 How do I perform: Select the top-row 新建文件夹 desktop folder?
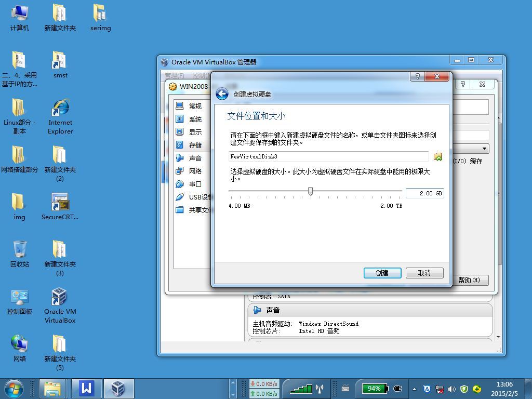coord(60,18)
